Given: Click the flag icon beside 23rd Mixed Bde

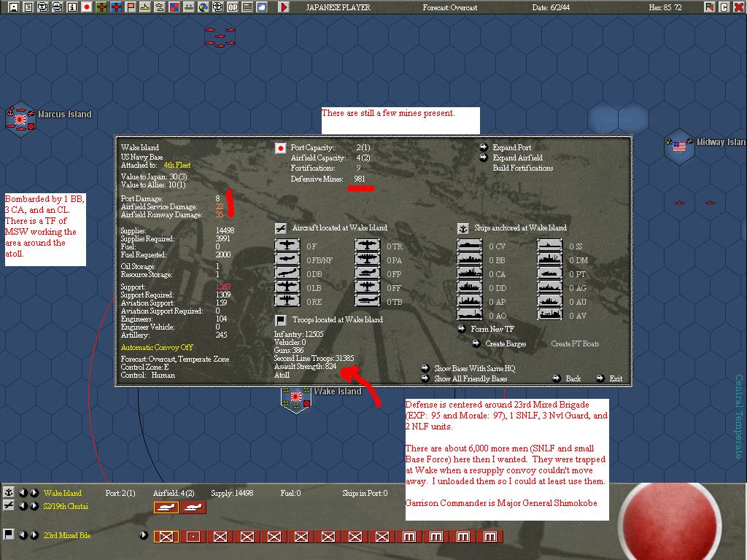Looking at the screenshot, I should [x=9, y=534].
